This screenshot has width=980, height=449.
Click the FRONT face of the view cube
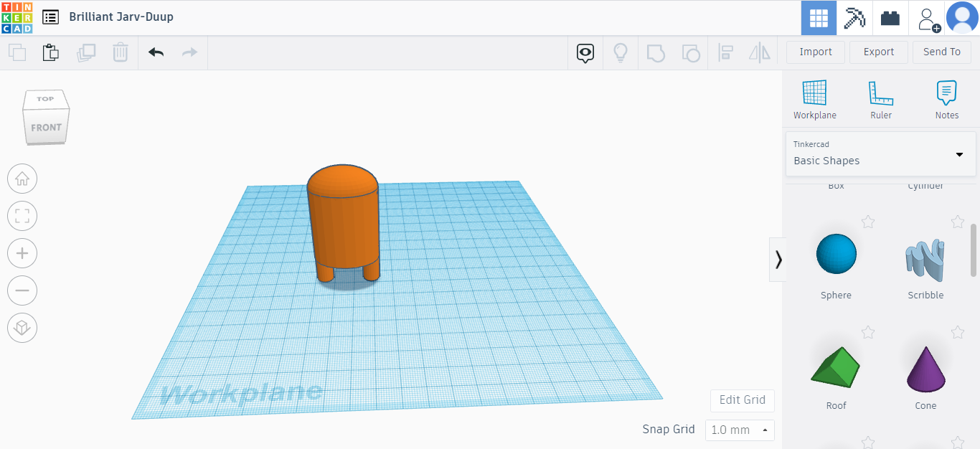click(46, 128)
